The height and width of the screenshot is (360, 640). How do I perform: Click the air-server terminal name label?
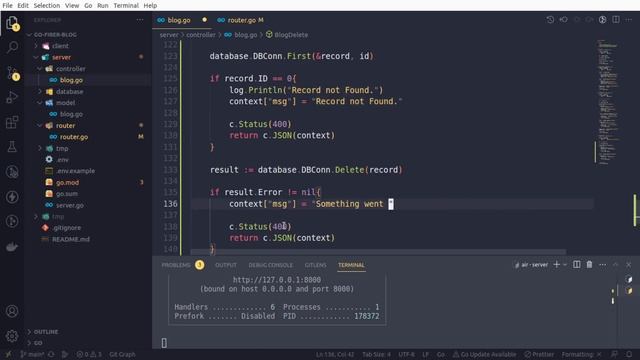pyautogui.click(x=534, y=265)
